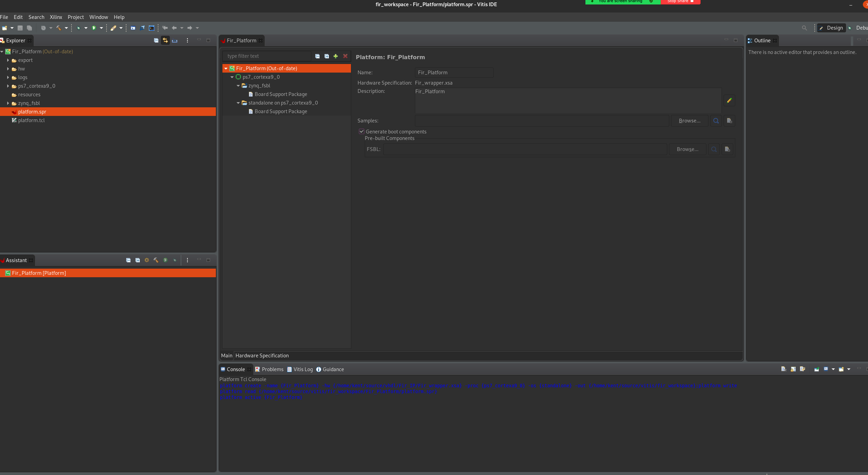
Task: Click the Import icon in Explorer panel
Action: pos(175,40)
